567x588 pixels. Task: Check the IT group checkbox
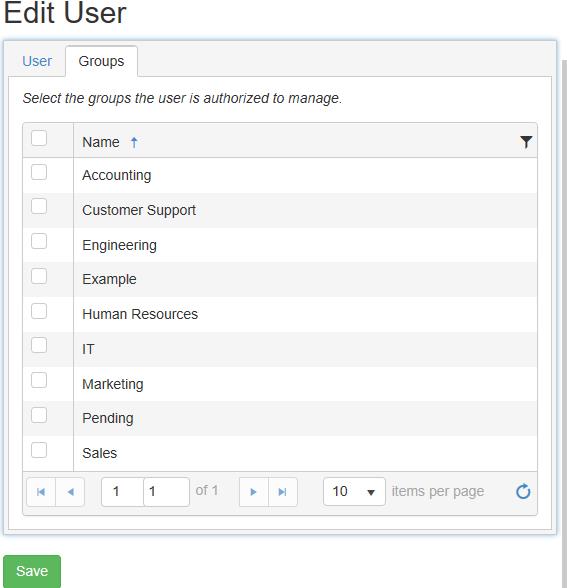[x=39, y=345]
